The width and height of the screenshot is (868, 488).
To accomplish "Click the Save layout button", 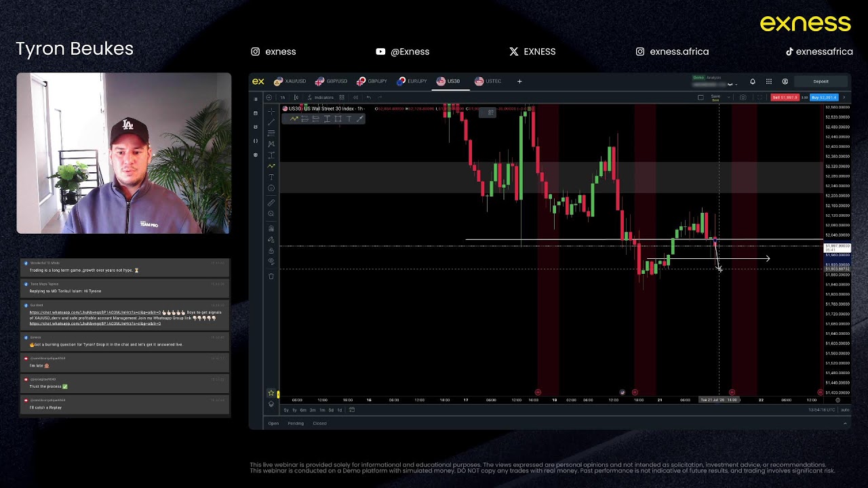I will pos(715,98).
